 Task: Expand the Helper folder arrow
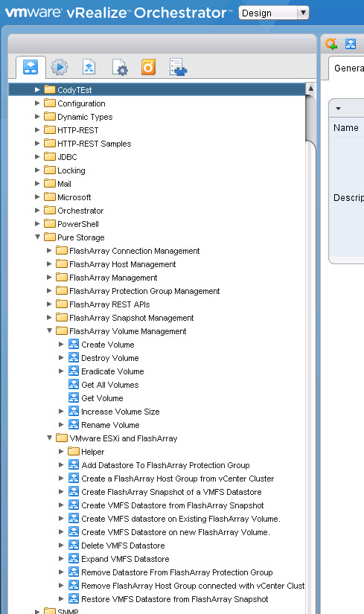point(61,451)
